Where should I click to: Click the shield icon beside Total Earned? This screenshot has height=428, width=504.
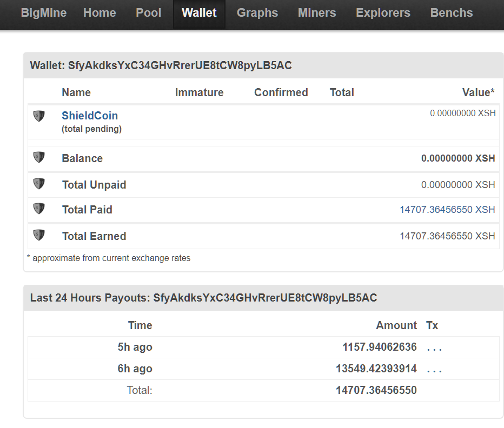(x=39, y=235)
